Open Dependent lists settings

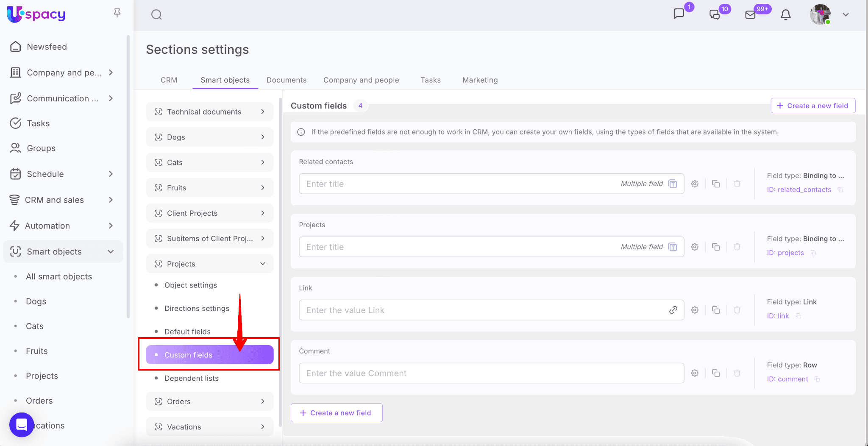pyautogui.click(x=191, y=378)
